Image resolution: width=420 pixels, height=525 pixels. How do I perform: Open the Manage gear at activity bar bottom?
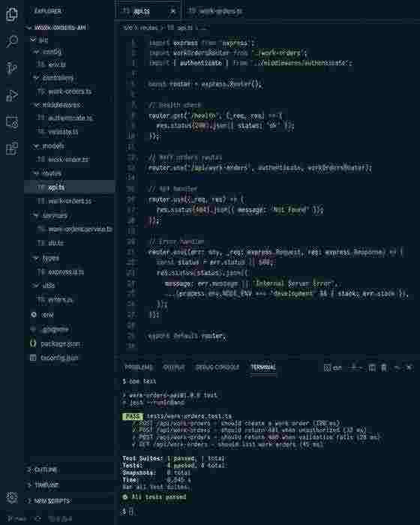point(12,498)
